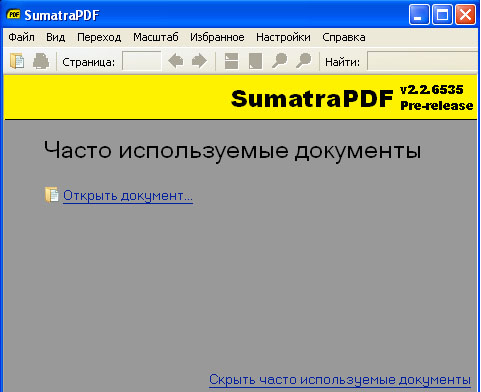Click the Open file toolbar icon
481x392 pixels.
coord(17,61)
